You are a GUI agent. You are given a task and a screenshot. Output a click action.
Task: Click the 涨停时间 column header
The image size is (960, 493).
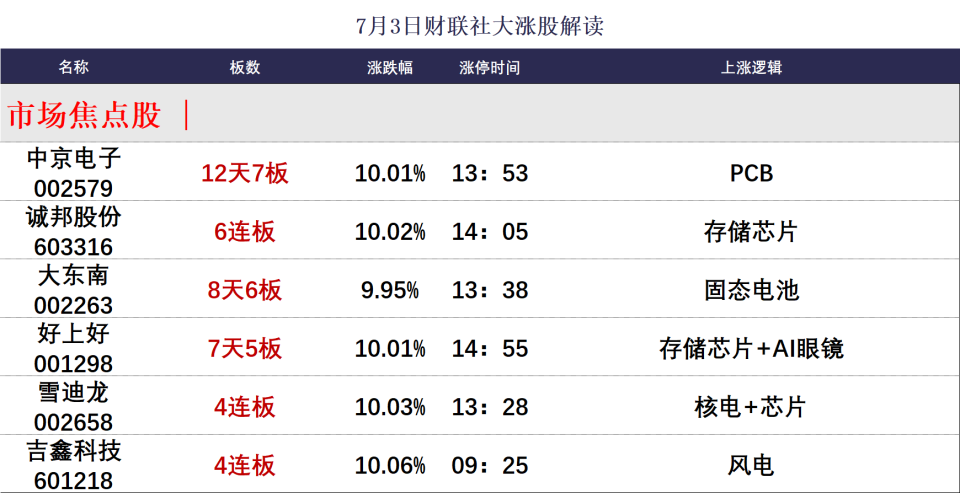[490, 67]
